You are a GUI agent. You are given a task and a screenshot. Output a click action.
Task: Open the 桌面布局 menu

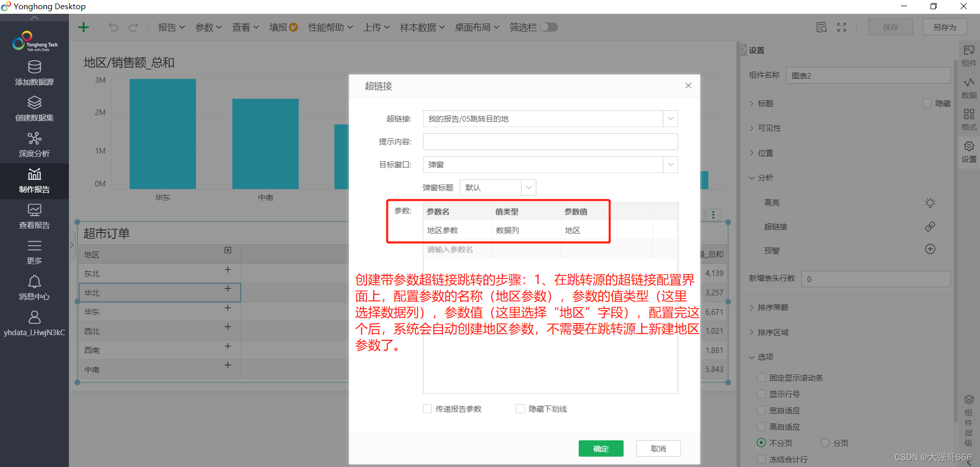[x=477, y=27]
